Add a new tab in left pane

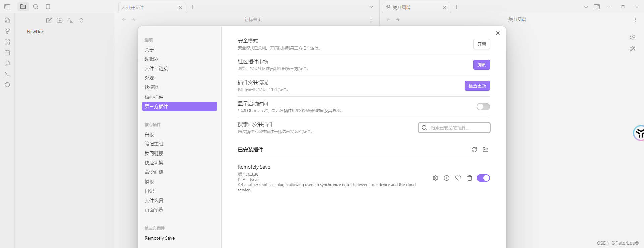pyautogui.click(x=192, y=7)
